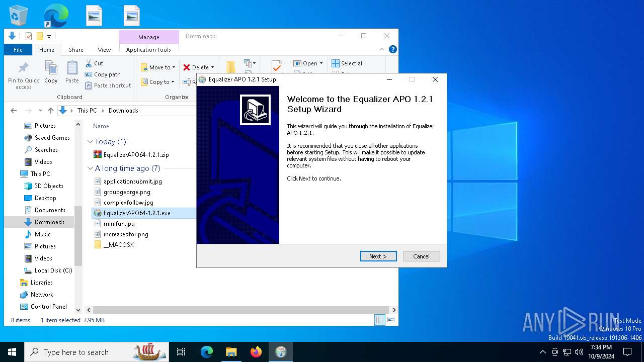Cancel the Equalizer APO setup
The image size is (644, 362).
coord(422,256)
